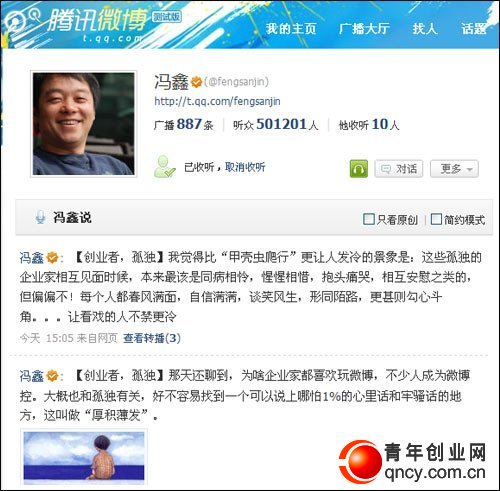Open the child-by-sea post image thumbnail
This screenshot has width=500, height=491.
pyautogui.click(x=84, y=457)
